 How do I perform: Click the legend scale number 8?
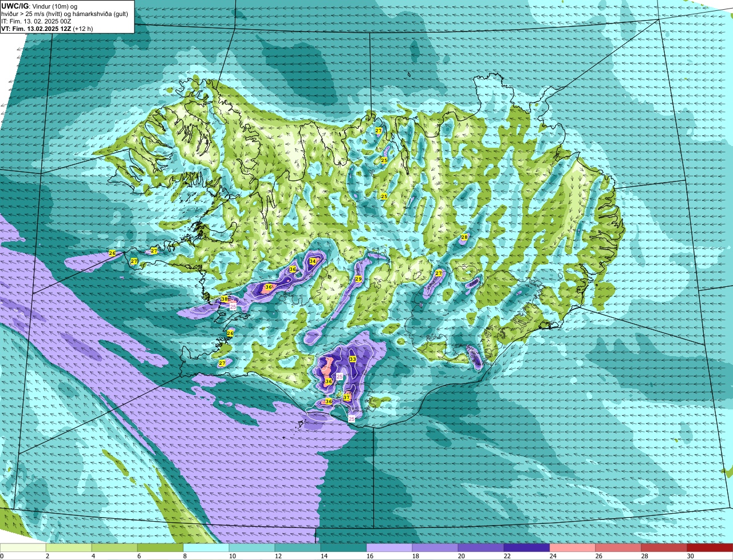184,556
